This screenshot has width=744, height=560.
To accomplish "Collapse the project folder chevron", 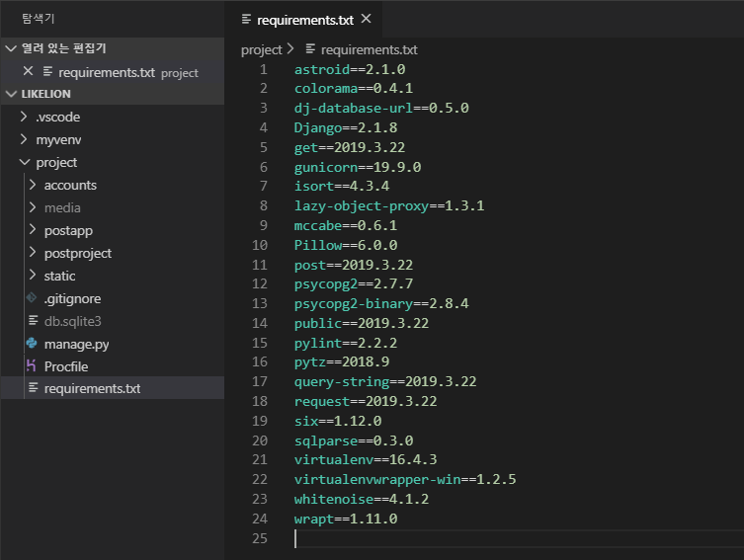I will (25, 162).
